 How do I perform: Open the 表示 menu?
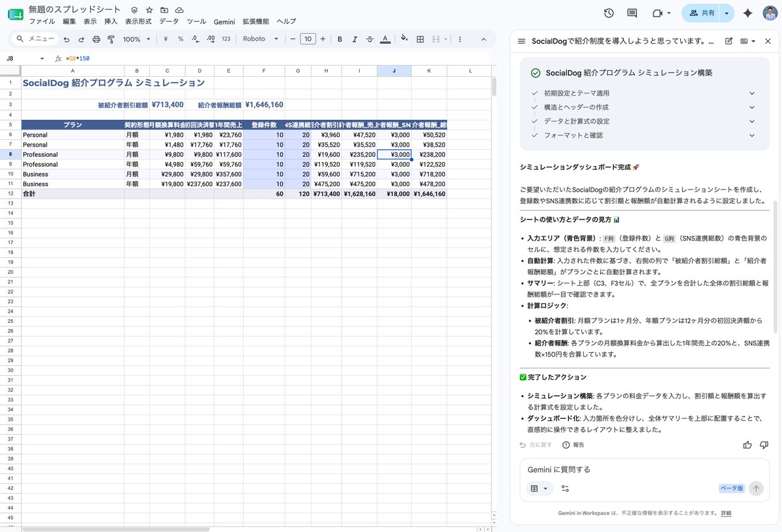(x=90, y=21)
